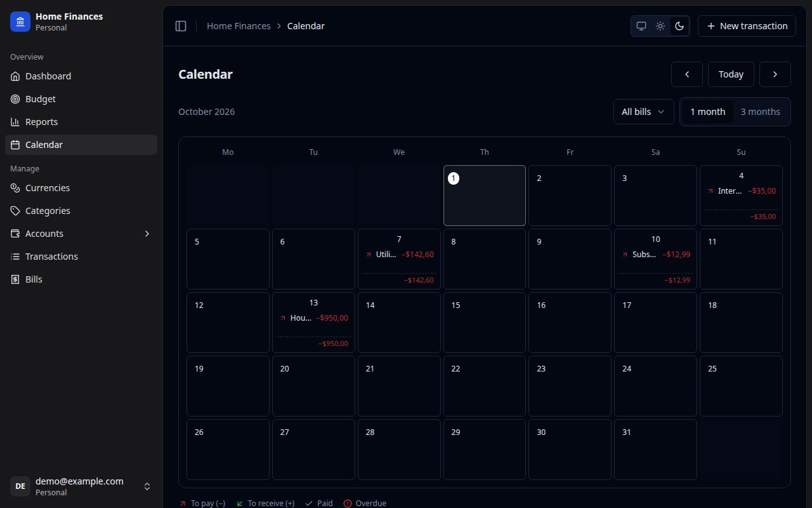Create a New transaction

[x=747, y=26]
